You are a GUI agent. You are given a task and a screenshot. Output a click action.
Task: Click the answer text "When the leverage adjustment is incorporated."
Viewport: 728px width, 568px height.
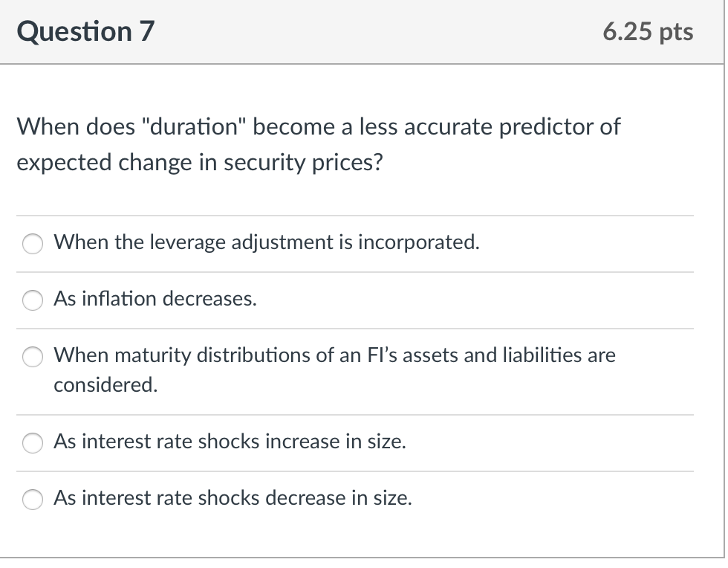[x=266, y=242]
